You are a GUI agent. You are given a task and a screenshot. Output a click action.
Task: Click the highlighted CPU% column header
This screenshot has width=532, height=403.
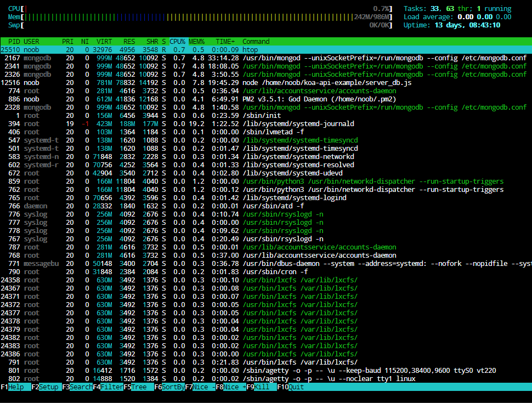pyautogui.click(x=178, y=41)
